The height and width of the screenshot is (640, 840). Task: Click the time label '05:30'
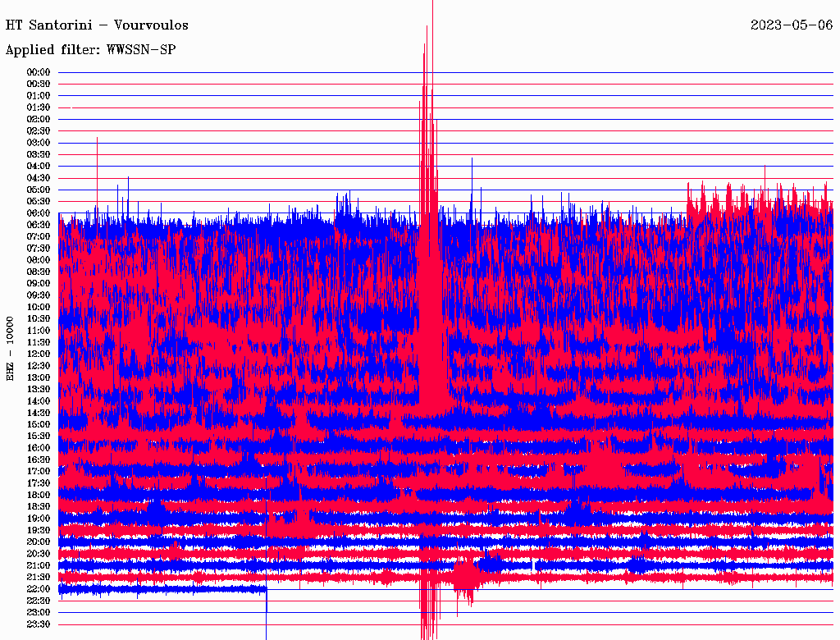(39, 202)
